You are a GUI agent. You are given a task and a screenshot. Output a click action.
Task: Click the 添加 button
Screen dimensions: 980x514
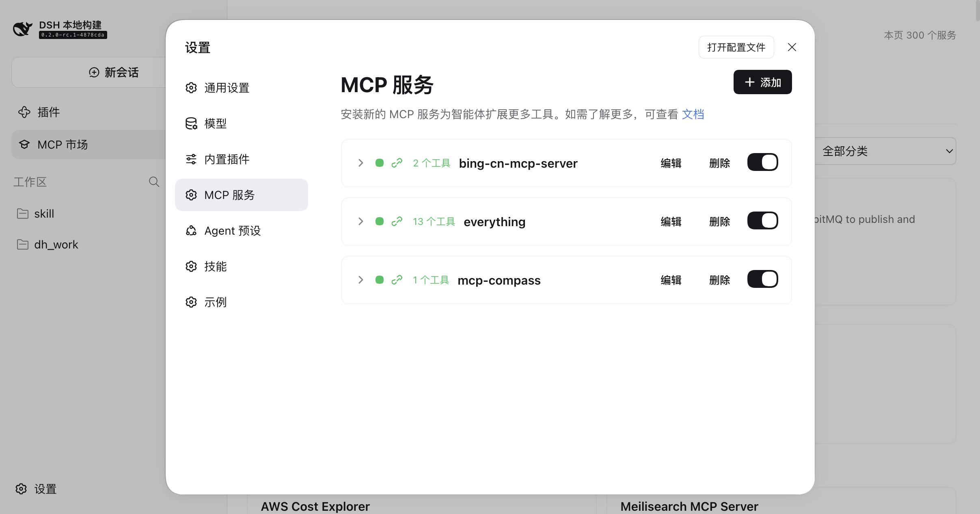tap(762, 82)
